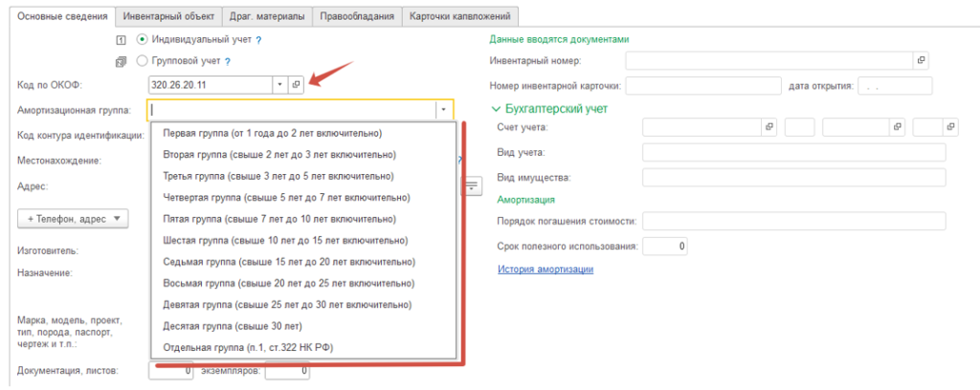Open the Инвентарный номер field picker icon
980x390 pixels.
(x=921, y=60)
